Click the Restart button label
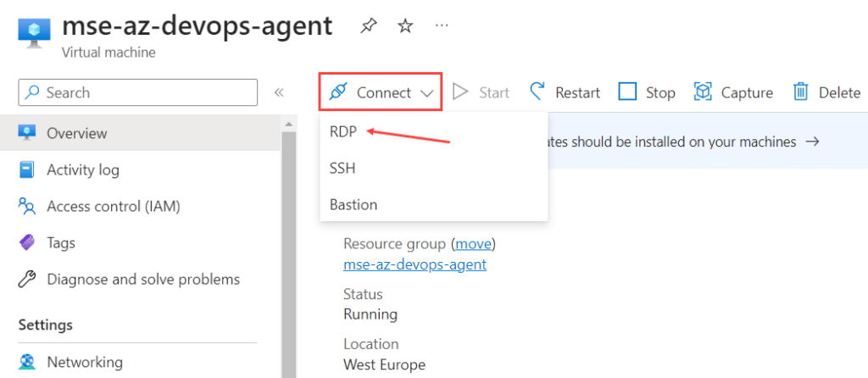Image resolution: width=868 pixels, height=378 pixels. point(578,92)
